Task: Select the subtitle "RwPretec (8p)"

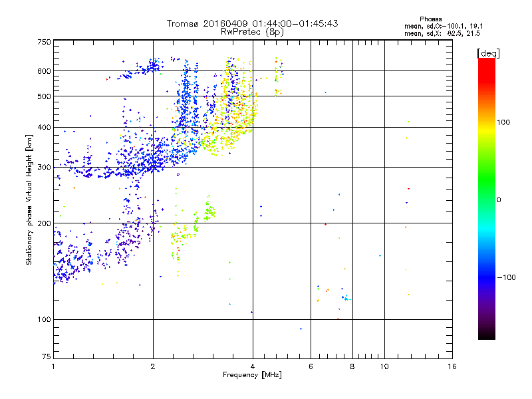Action: (252, 32)
